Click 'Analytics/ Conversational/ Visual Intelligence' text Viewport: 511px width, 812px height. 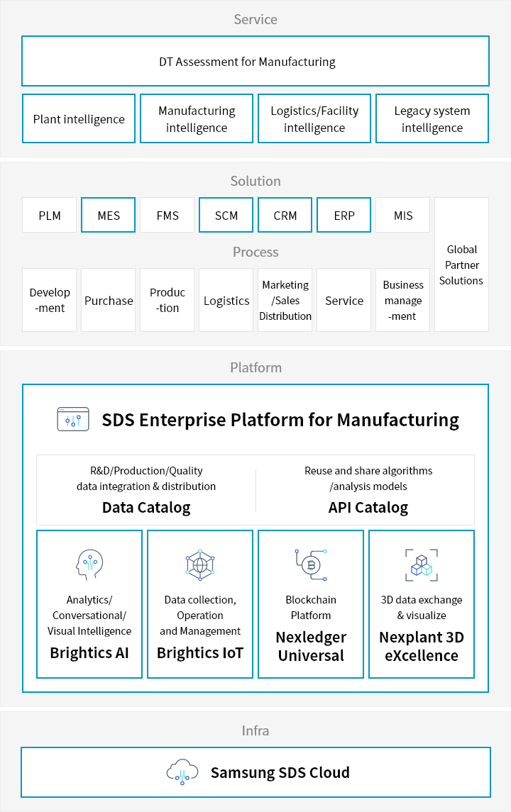click(x=89, y=616)
